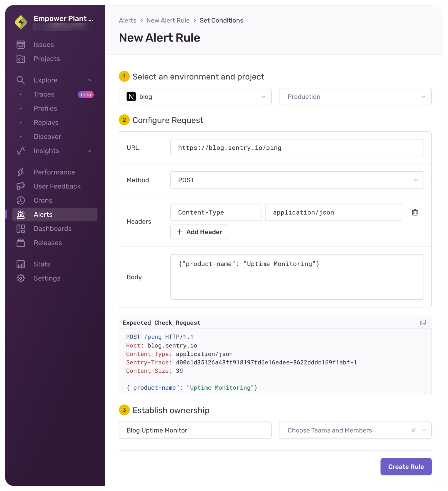Image resolution: width=448 pixels, height=491 pixels.
Task: Click the Performance lightning icon
Action: tap(21, 172)
